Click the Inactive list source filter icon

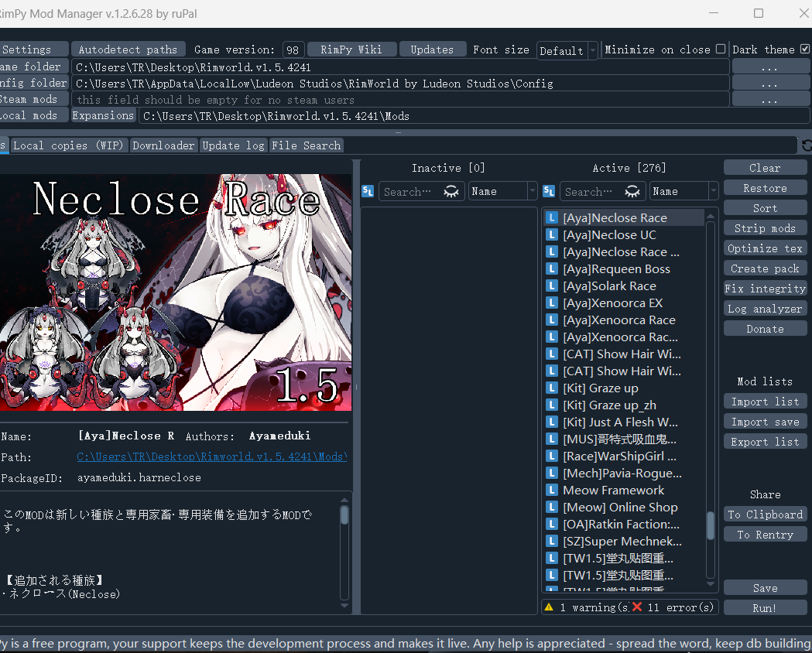(x=368, y=191)
